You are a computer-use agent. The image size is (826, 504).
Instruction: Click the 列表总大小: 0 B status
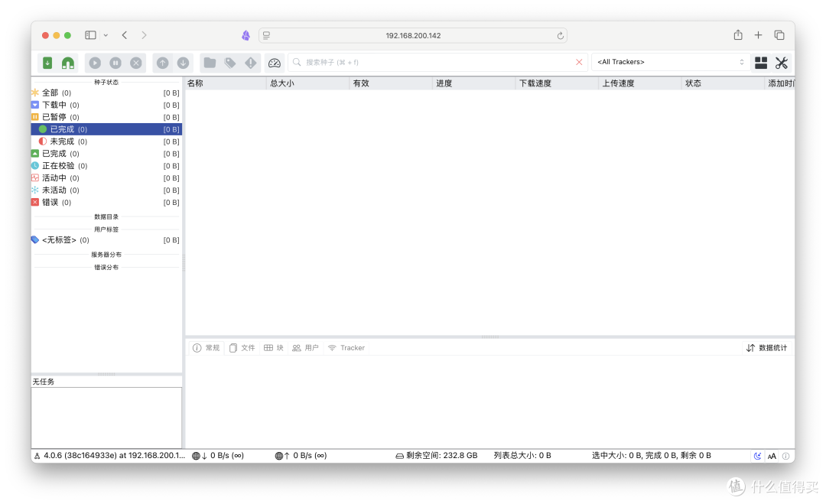(522, 456)
